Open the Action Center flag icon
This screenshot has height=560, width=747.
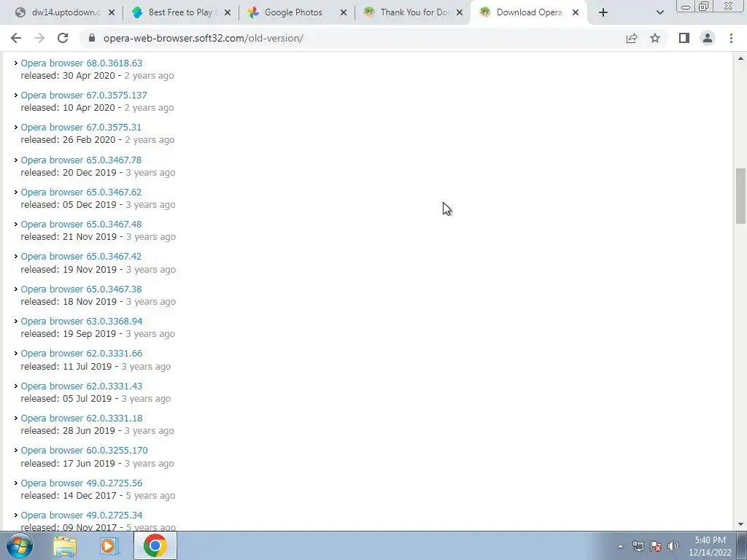656,546
